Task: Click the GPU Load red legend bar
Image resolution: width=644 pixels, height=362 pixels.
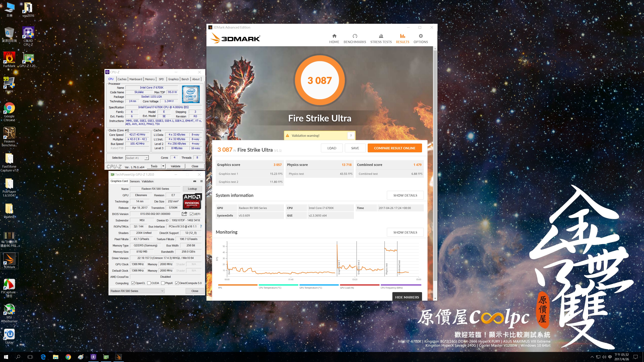Action: click(x=360, y=285)
